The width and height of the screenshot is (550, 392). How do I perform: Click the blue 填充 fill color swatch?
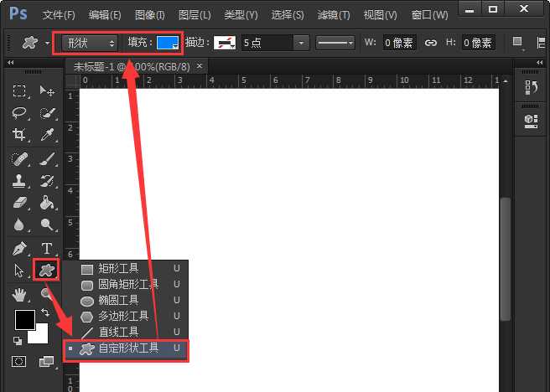point(168,43)
